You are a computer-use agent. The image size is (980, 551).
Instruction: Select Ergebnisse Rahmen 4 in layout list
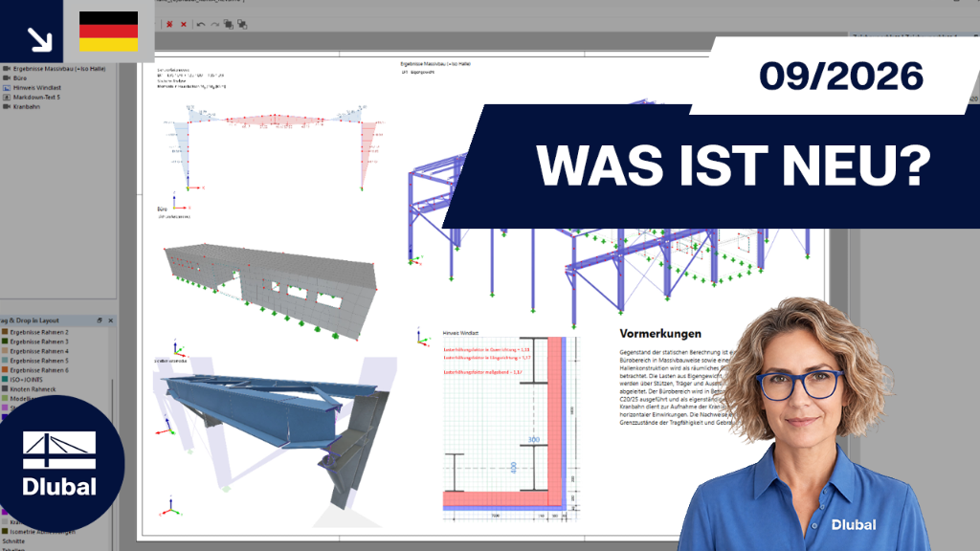(x=39, y=351)
